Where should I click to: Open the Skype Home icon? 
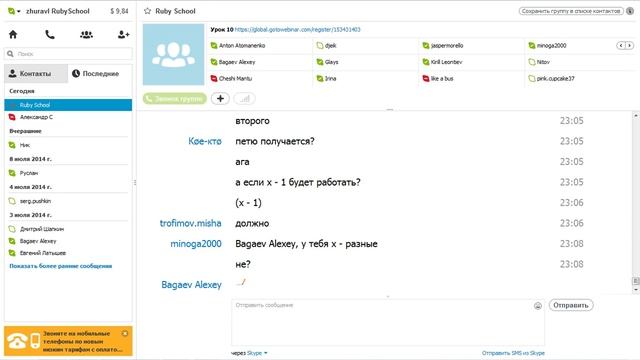point(13,35)
